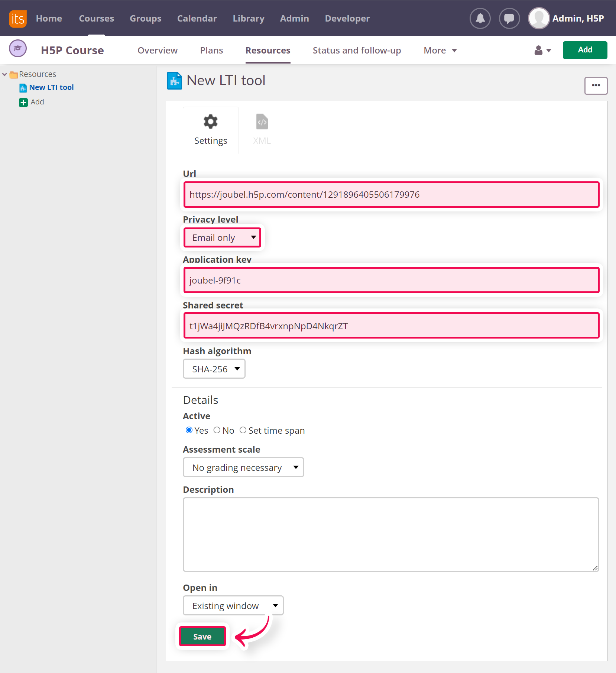Screen dimensions: 616x673
Task: Click into the Url input field
Action: pyautogui.click(x=392, y=194)
